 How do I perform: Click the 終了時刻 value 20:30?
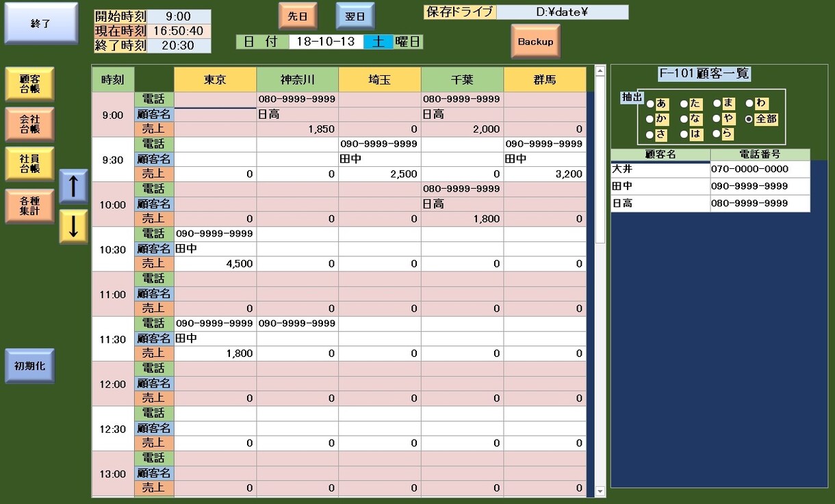tap(179, 46)
